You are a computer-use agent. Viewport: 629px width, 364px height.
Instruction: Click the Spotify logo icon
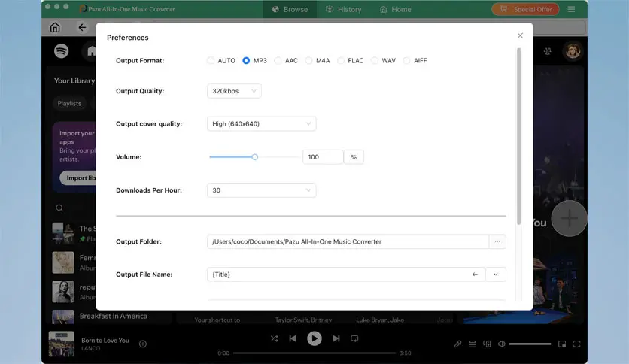pos(62,51)
